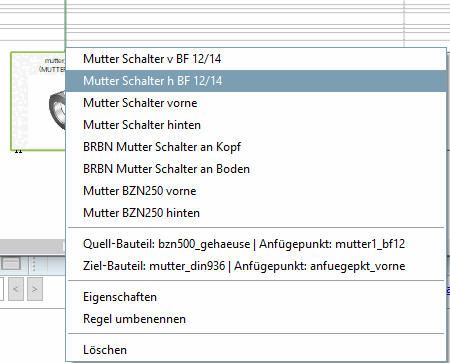The image size is (450, 363).
Task: Select highlighted Mutter Schalter h BF 12/14
Action: click(256, 81)
